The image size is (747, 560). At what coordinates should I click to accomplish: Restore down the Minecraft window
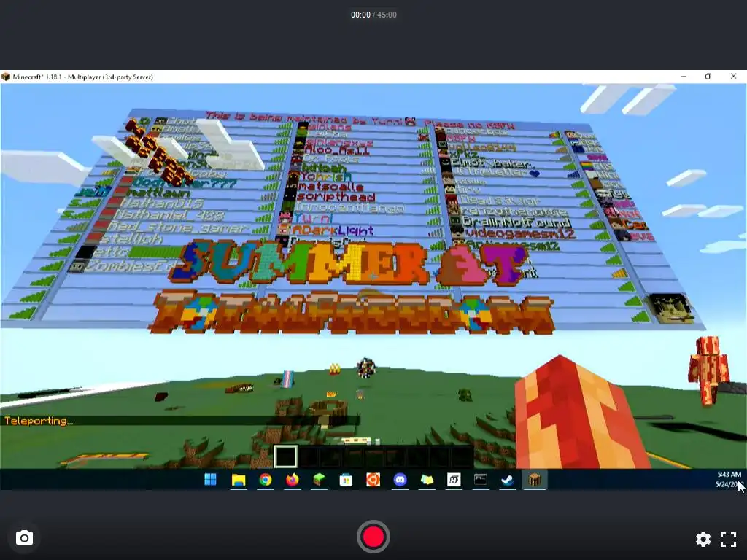708,76
